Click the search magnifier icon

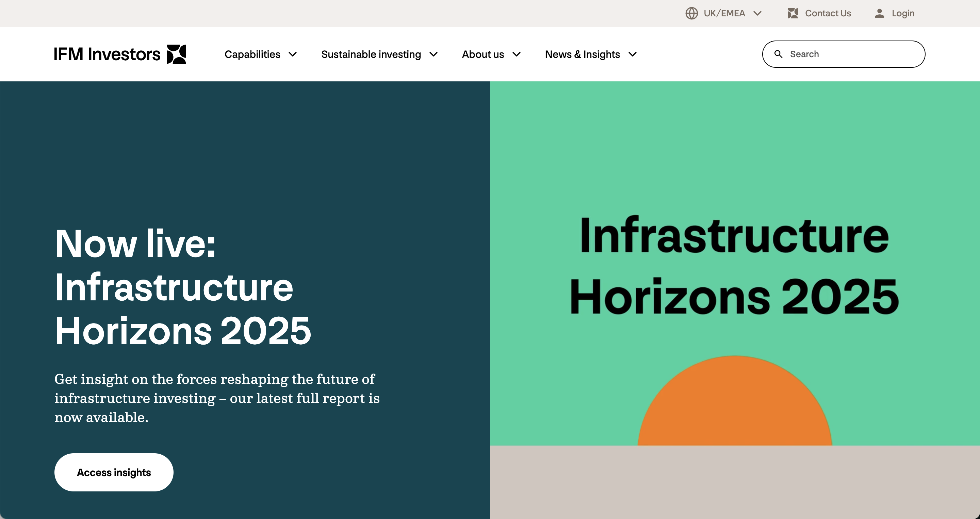tap(778, 54)
